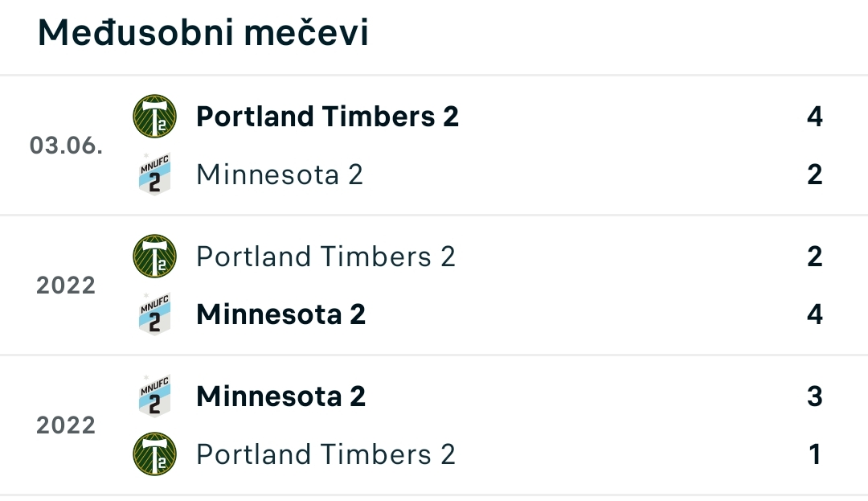Click Minnesota 2 crest in the 2-4 match

pyautogui.click(x=154, y=314)
